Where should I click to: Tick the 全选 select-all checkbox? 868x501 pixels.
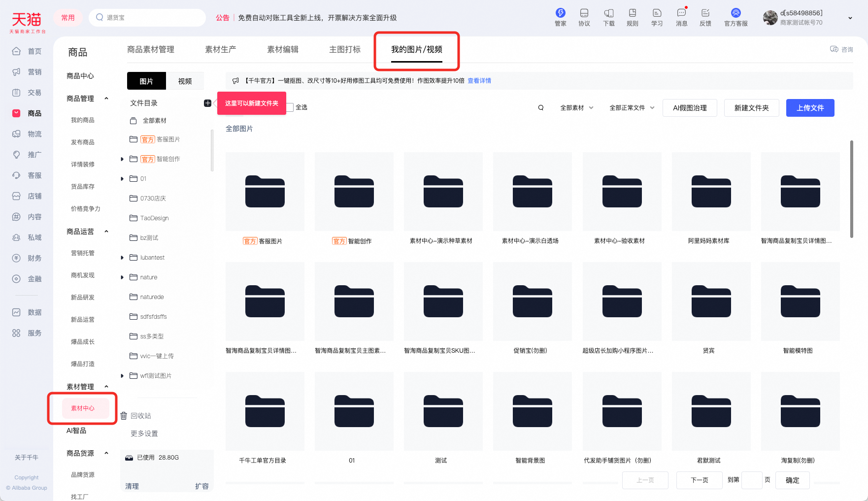(290, 107)
